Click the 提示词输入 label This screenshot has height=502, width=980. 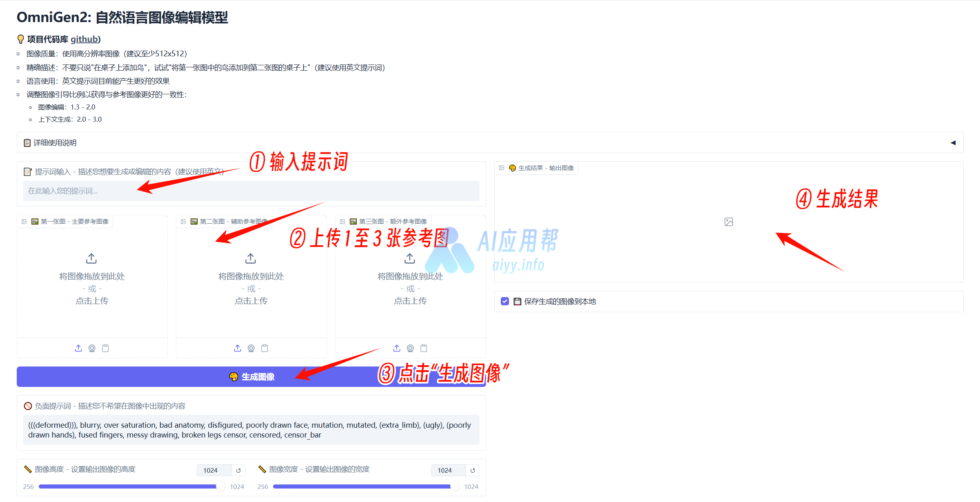coord(124,171)
